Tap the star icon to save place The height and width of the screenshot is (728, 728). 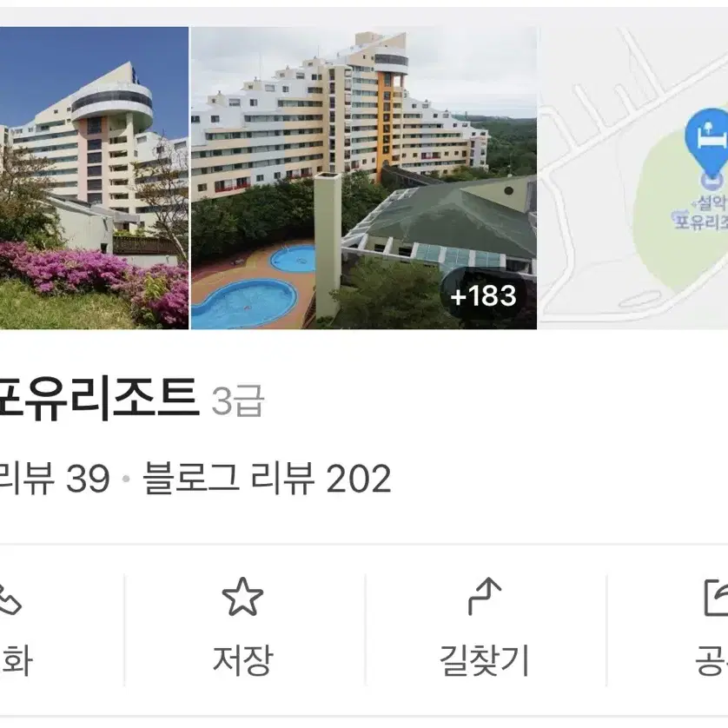(x=242, y=597)
